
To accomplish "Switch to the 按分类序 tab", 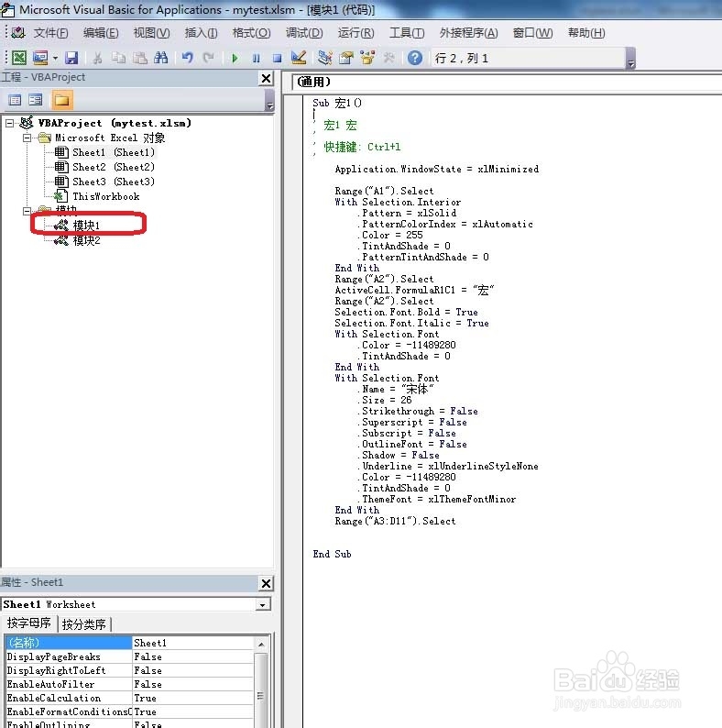I will tap(84, 624).
